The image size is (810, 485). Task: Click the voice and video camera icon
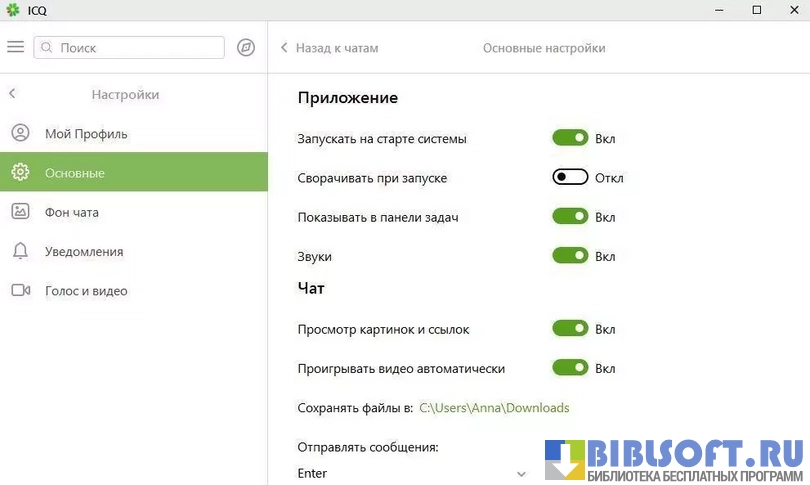(20, 291)
